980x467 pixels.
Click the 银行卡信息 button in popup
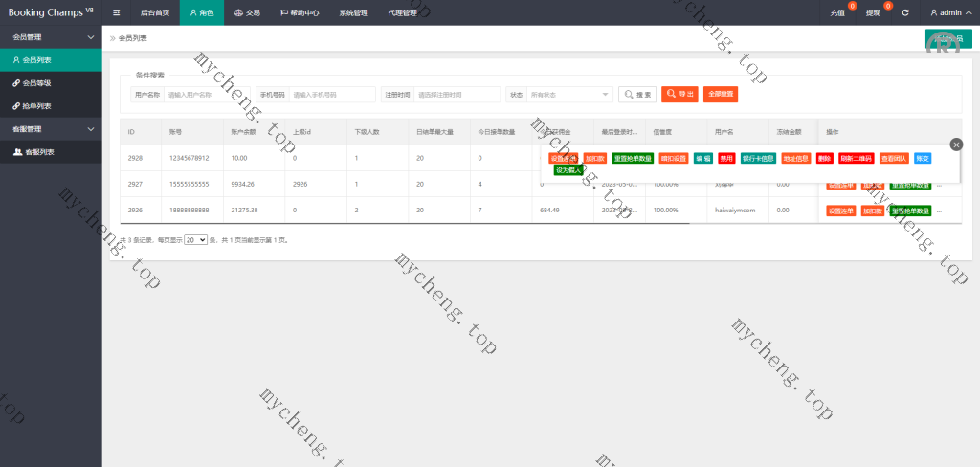click(x=758, y=158)
